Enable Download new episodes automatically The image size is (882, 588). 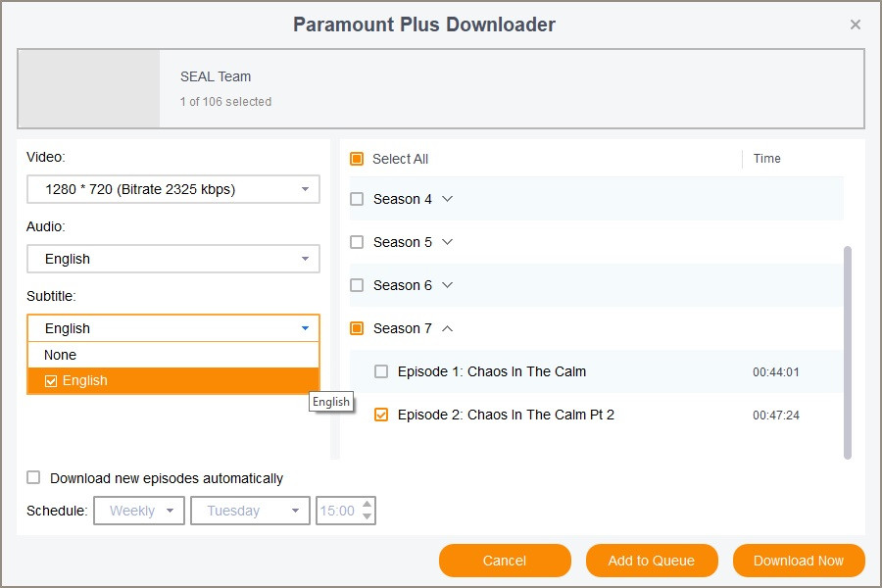point(34,478)
